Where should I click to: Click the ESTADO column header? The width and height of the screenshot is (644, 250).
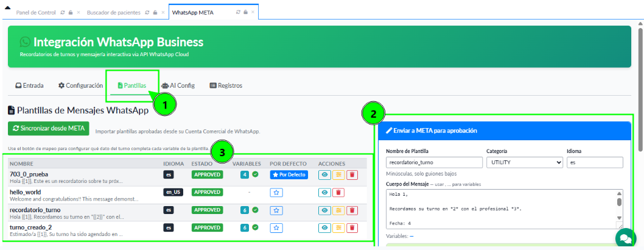coord(202,163)
